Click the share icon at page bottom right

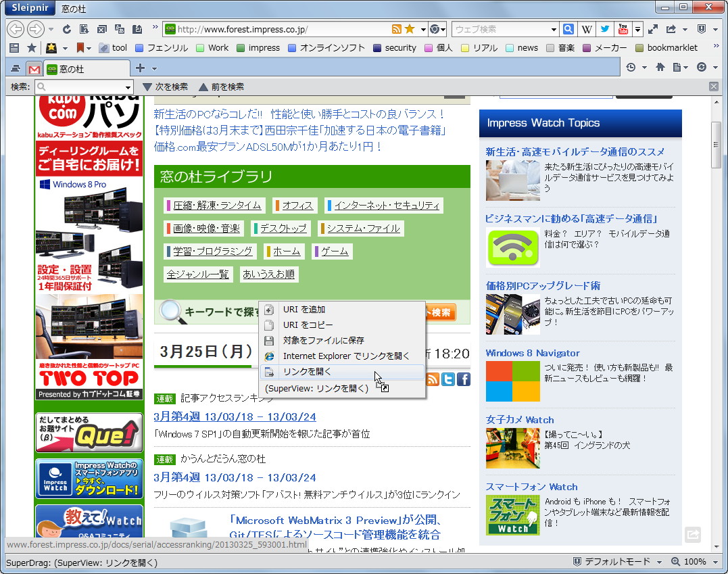pos(693,535)
